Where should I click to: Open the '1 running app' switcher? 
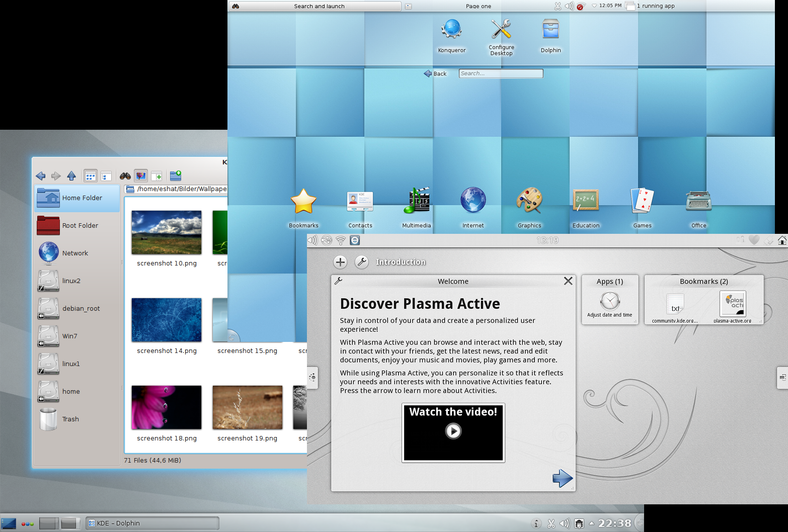tap(654, 6)
